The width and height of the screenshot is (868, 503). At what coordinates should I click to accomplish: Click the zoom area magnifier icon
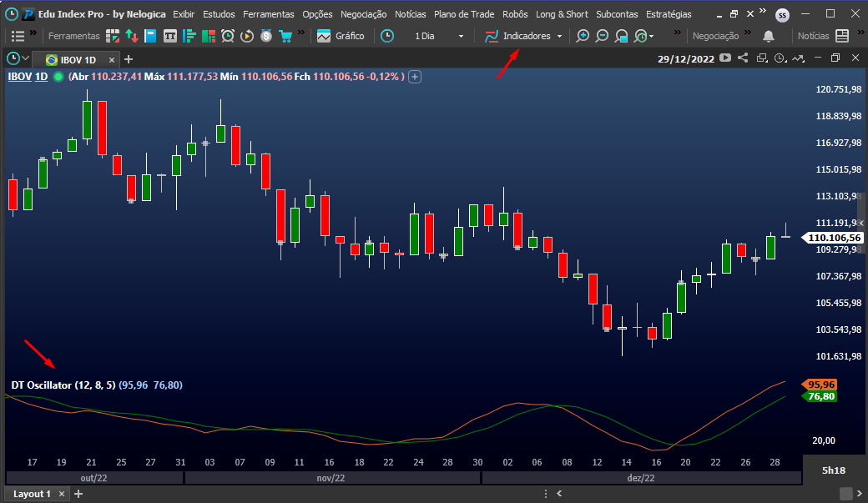point(621,36)
